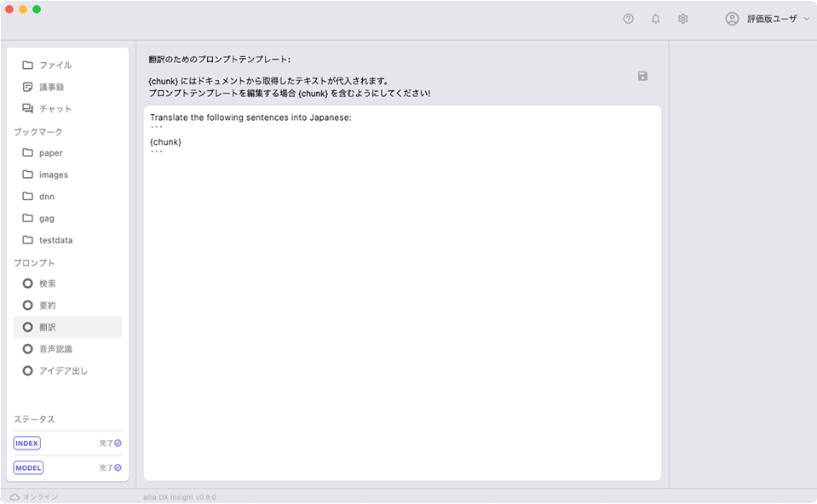Click the ファイル folder icon
The width and height of the screenshot is (817, 504).
coord(27,65)
